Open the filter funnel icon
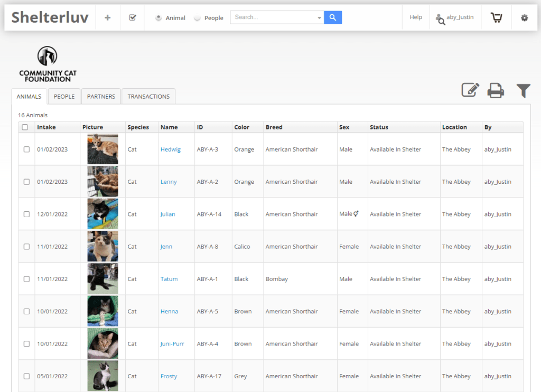The height and width of the screenshot is (392, 541). [524, 91]
